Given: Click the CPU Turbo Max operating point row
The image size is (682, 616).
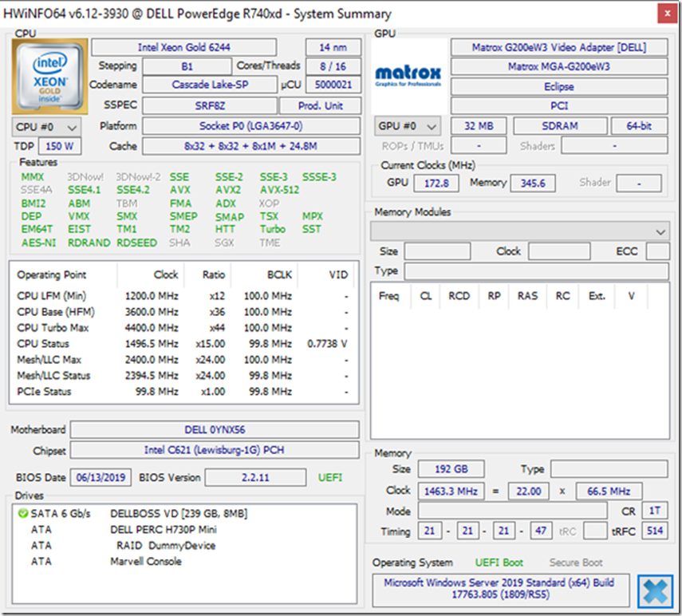Looking at the screenshot, I should 183,328.
